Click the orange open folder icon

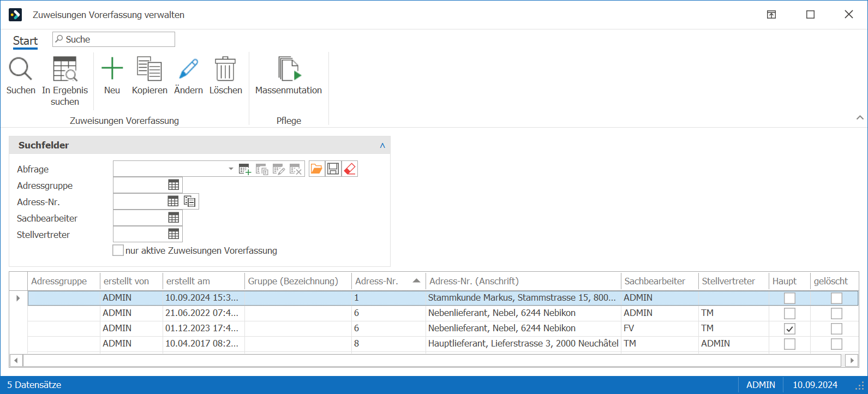[x=316, y=169]
